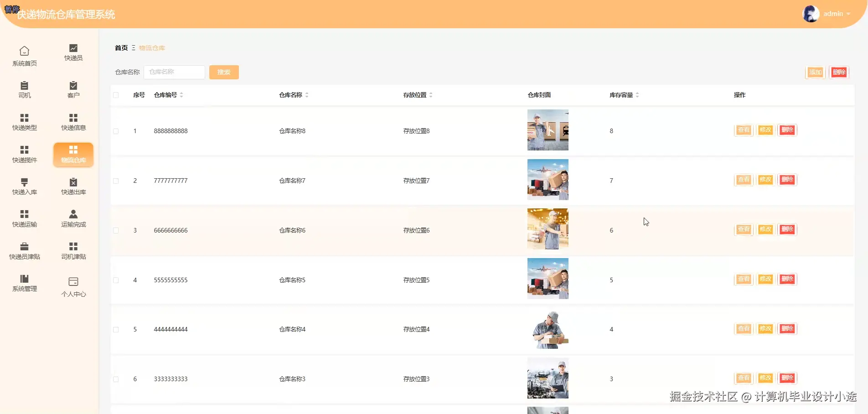Check the row for 仓库名称4
Image resolution: width=868 pixels, height=414 pixels.
(116, 330)
